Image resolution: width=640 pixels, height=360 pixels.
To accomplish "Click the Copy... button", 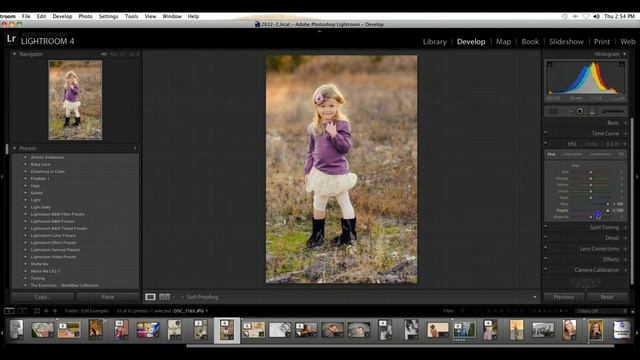I will click(43, 297).
